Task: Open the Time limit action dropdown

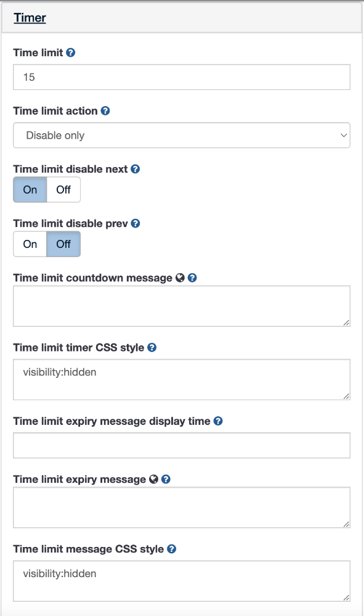Action: (182, 135)
